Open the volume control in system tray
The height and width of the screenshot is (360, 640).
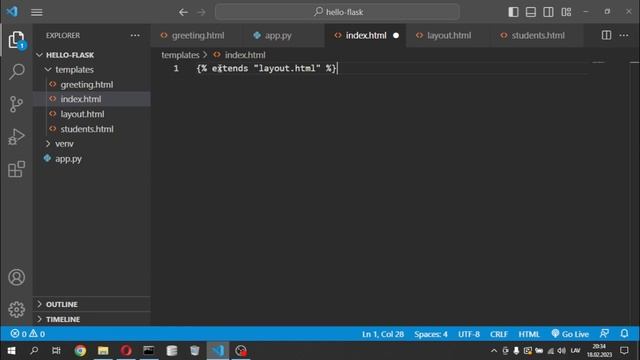click(562, 351)
